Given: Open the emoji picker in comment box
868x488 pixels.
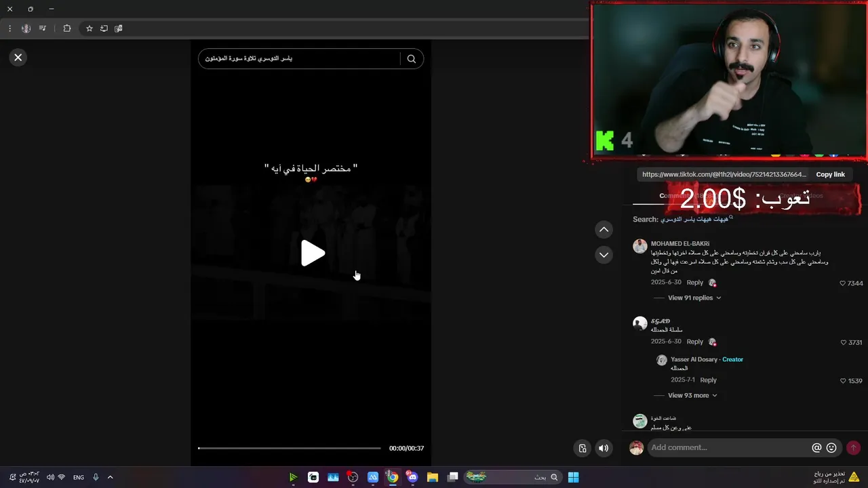Looking at the screenshot, I should pos(831,448).
